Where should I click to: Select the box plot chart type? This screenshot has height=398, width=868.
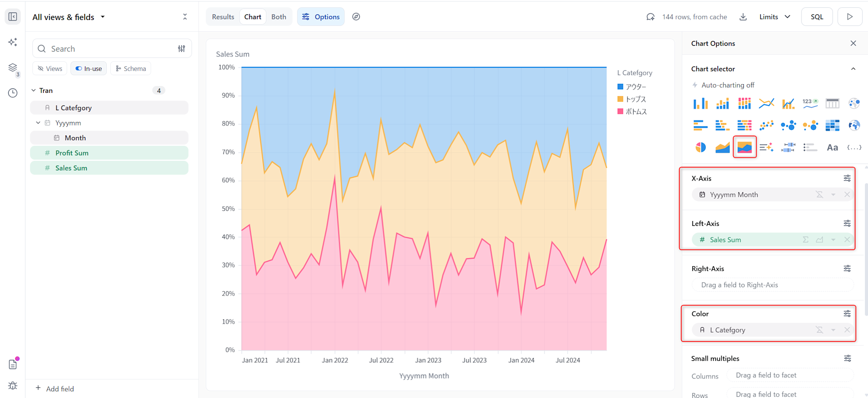click(x=788, y=148)
